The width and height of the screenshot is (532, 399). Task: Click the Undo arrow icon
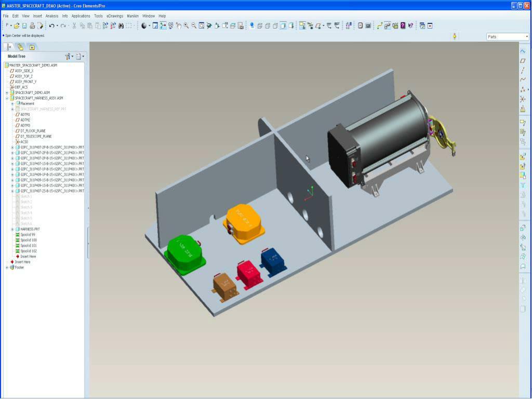click(51, 25)
